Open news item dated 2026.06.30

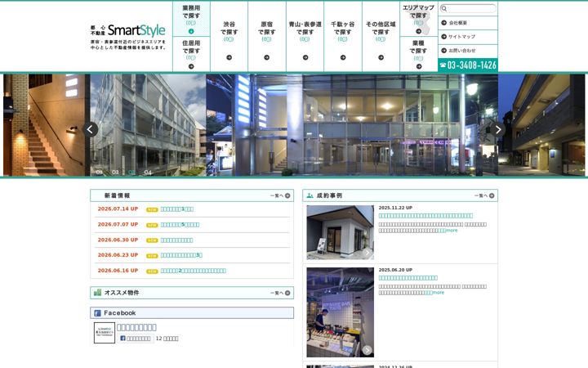(x=176, y=240)
